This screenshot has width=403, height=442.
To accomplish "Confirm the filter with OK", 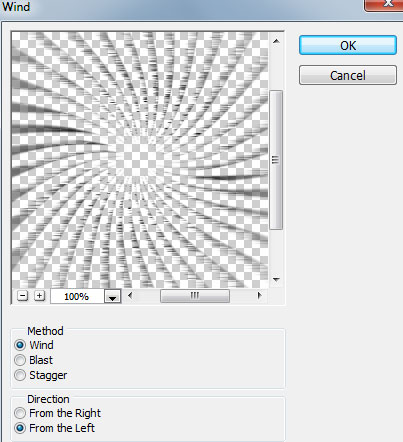I will coord(348,45).
